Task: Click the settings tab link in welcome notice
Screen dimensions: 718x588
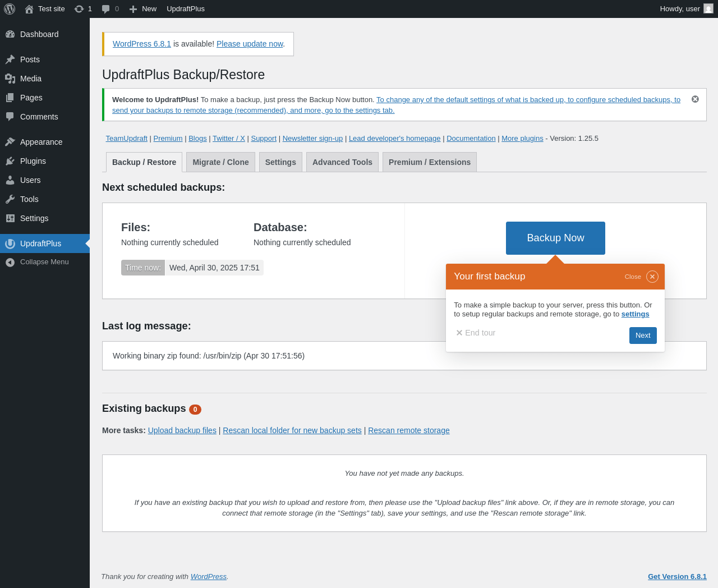Action: [x=396, y=105]
